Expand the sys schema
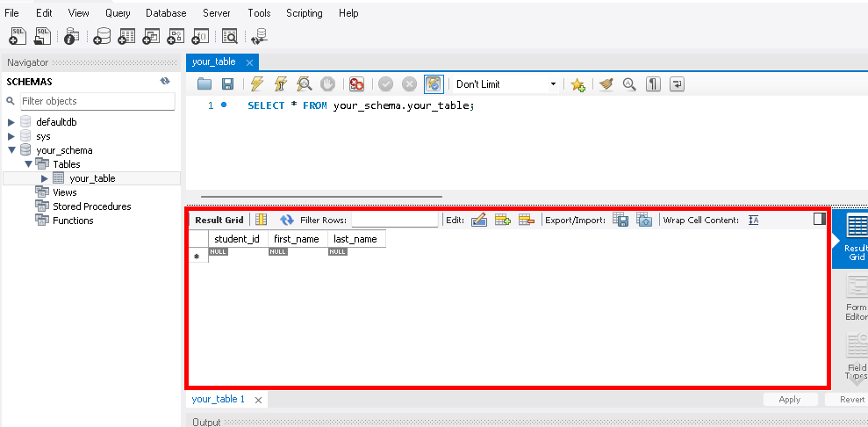868x427 pixels. 11,136
